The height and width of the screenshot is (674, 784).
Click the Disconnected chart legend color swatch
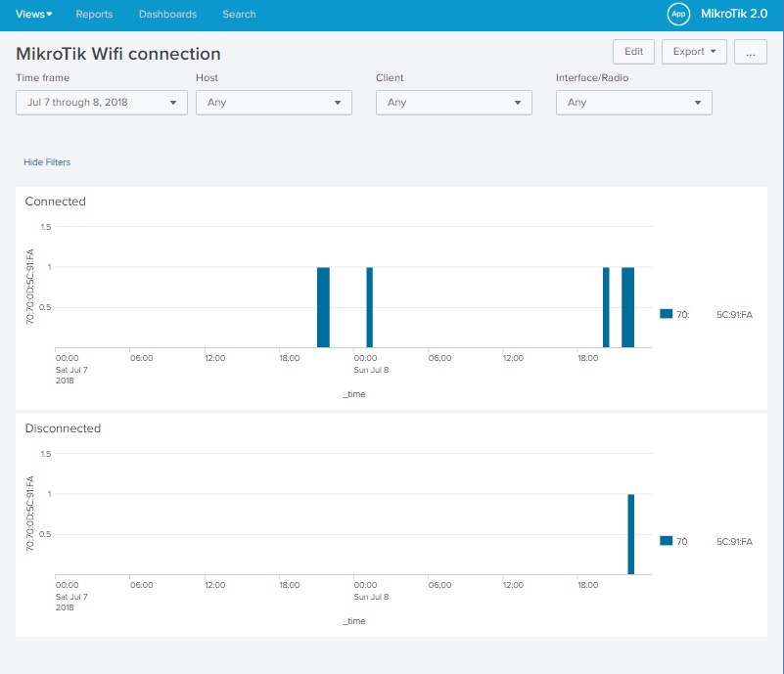[x=666, y=541]
